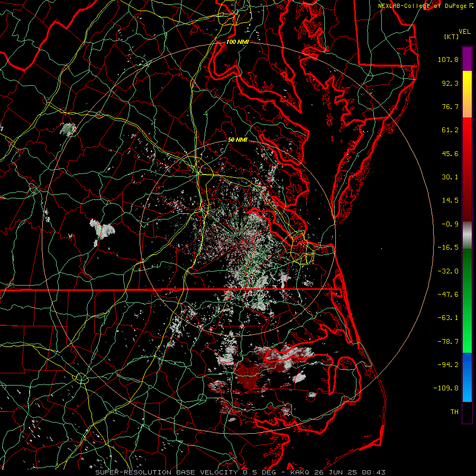This screenshot has width=476, height=476.
Task: Click the 92.3 scale value
Action: point(450,83)
